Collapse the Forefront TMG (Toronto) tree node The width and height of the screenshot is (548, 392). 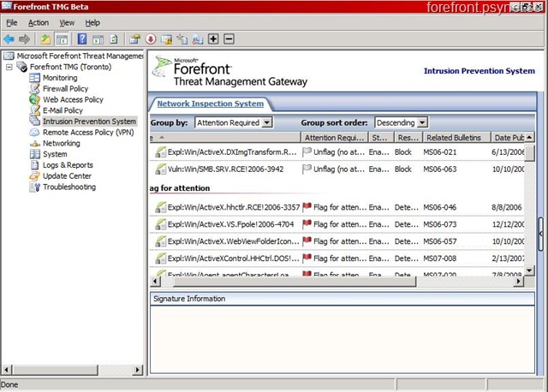[9, 67]
